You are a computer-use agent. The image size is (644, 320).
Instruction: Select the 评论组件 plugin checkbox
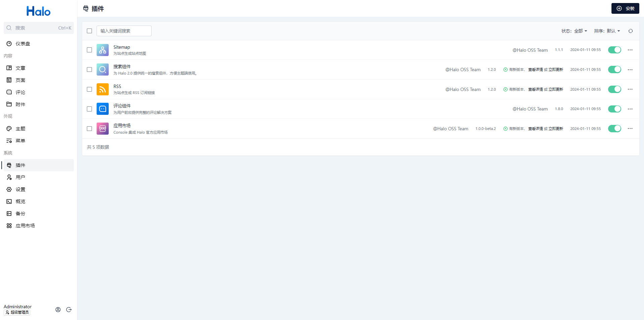click(x=89, y=109)
